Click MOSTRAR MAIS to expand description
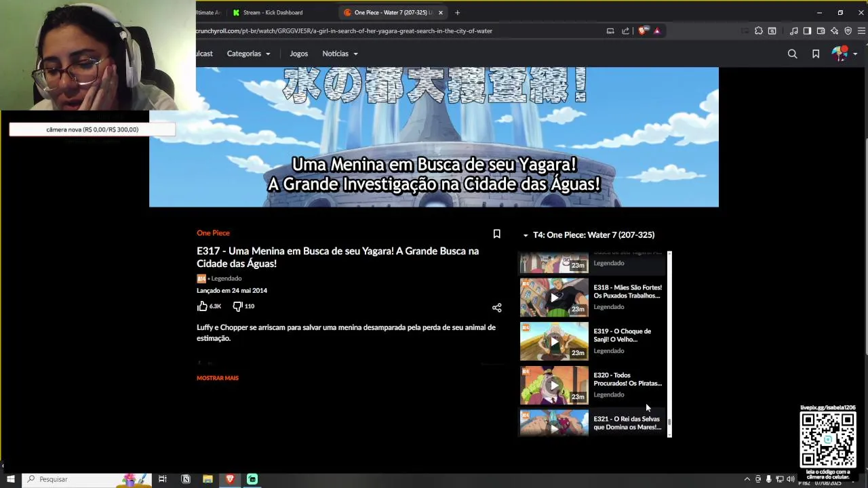The width and height of the screenshot is (868, 488). click(x=218, y=378)
